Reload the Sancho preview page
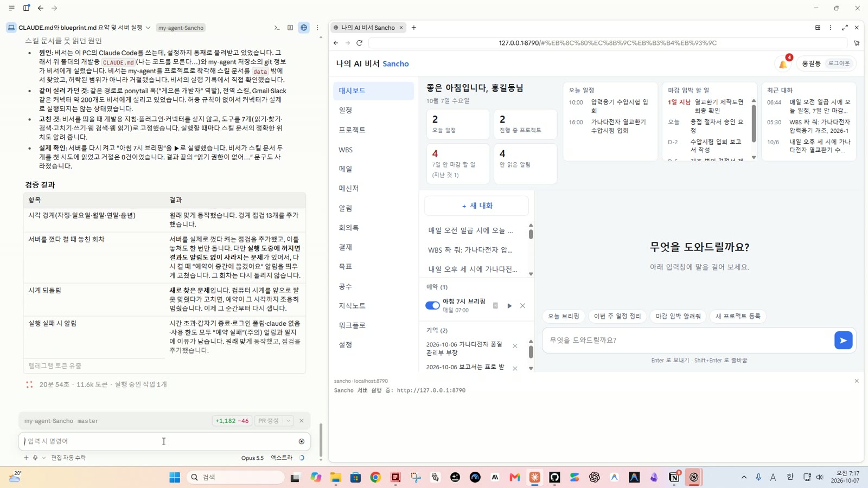The width and height of the screenshot is (868, 488). (359, 43)
